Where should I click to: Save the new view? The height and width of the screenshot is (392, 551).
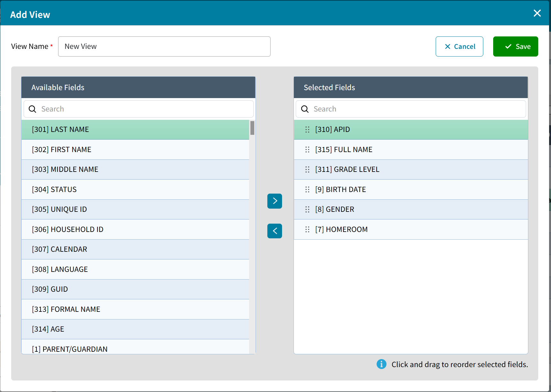[515, 46]
